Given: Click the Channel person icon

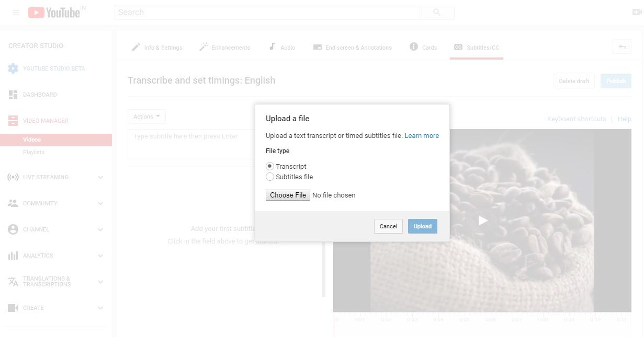Looking at the screenshot, I should click(13, 229).
